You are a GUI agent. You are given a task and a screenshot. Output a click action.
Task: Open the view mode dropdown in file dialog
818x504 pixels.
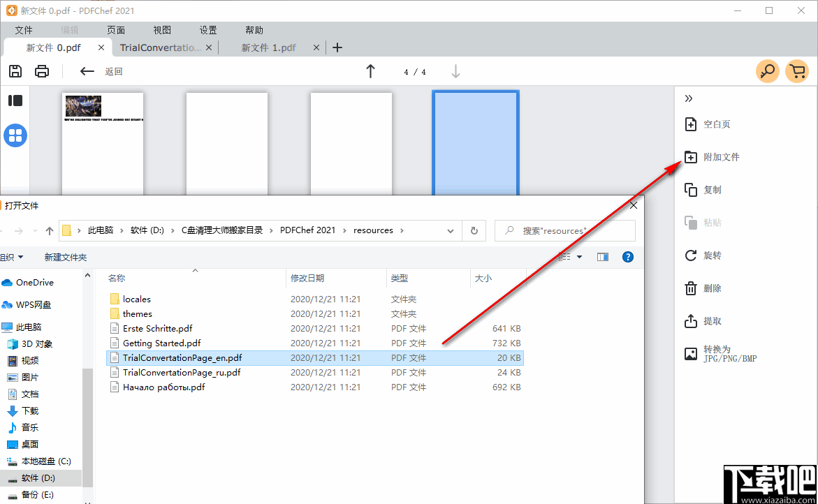(x=573, y=256)
